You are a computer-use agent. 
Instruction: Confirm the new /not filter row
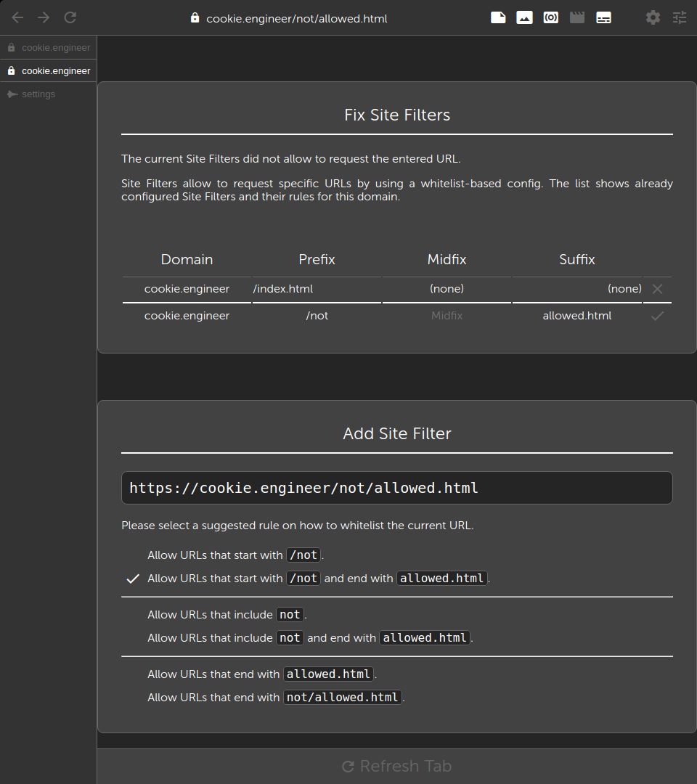click(x=658, y=316)
